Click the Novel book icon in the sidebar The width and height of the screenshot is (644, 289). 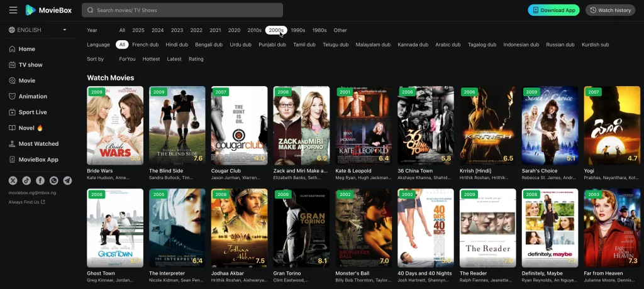[12, 128]
